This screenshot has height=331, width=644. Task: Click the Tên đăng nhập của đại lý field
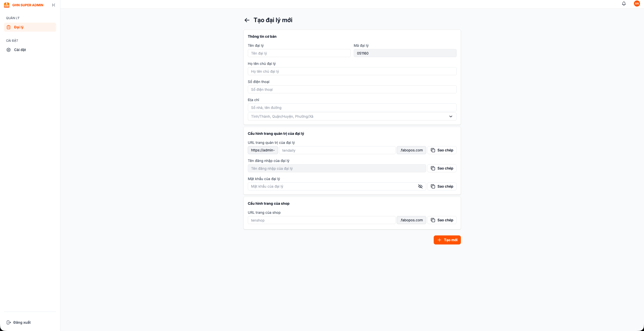pyautogui.click(x=337, y=168)
